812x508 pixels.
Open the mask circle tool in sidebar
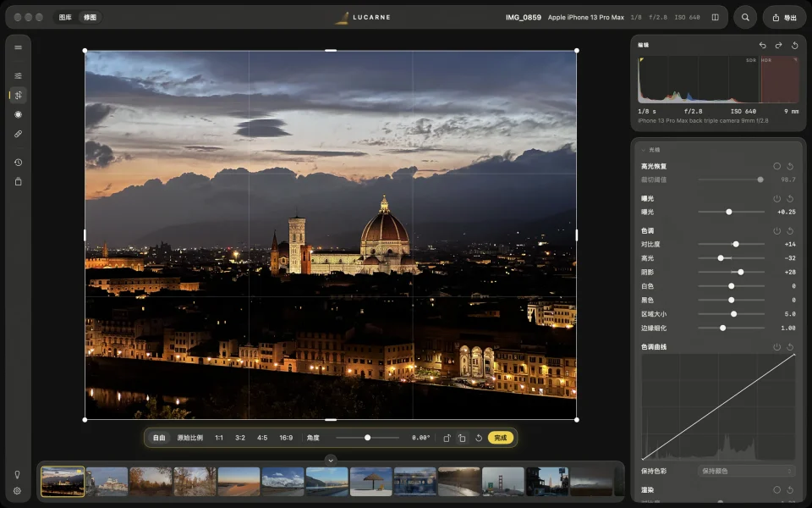(18, 114)
